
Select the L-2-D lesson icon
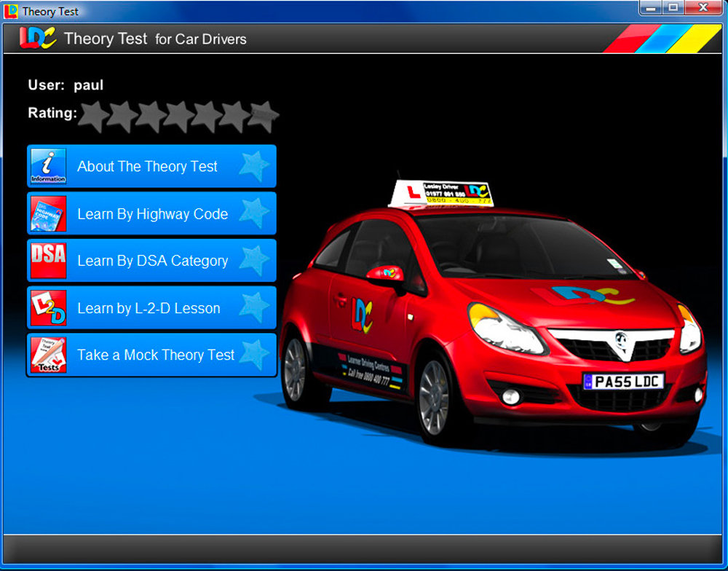pos(48,307)
